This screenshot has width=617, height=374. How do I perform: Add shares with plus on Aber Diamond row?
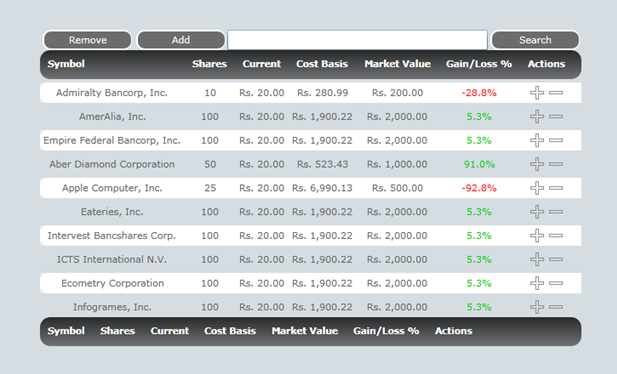537,164
